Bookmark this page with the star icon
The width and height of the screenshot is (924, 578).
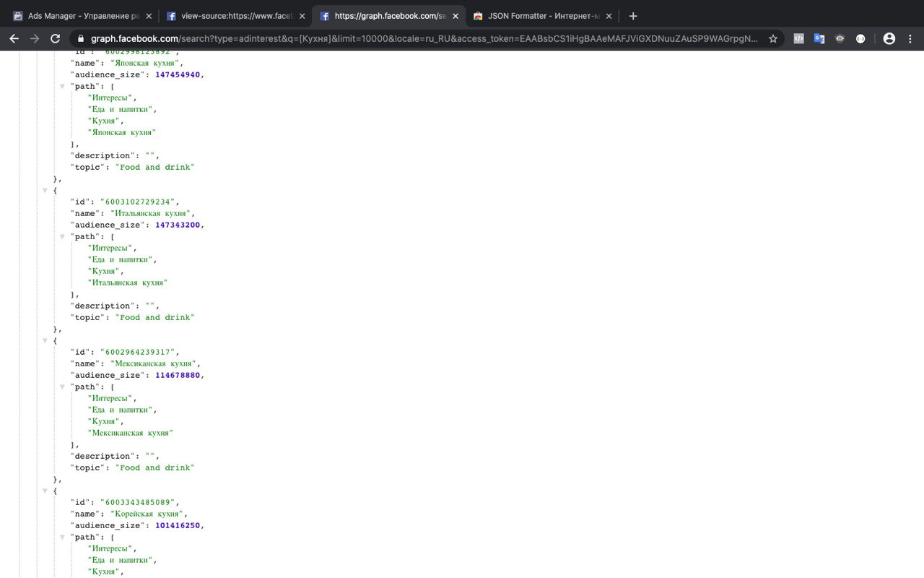coord(773,38)
